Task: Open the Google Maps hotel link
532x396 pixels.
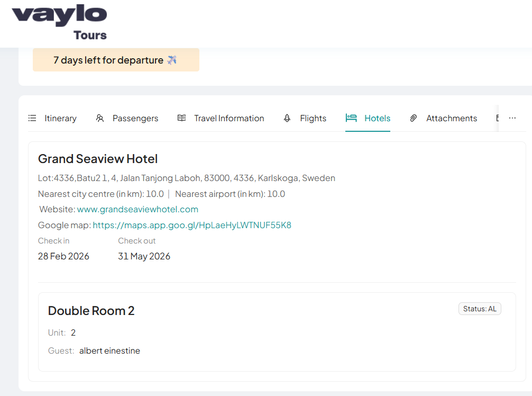Action: tap(192, 225)
